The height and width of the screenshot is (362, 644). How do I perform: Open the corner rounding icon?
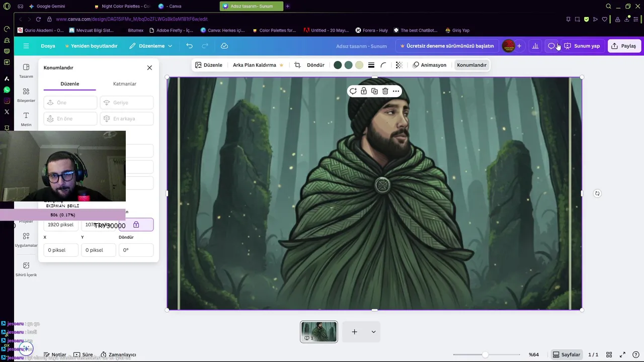pyautogui.click(x=383, y=65)
